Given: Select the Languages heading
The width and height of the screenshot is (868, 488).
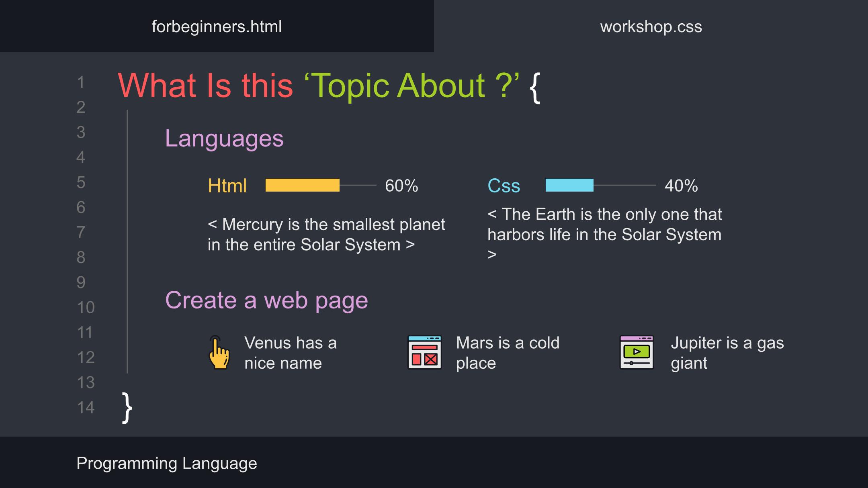Looking at the screenshot, I should (224, 139).
